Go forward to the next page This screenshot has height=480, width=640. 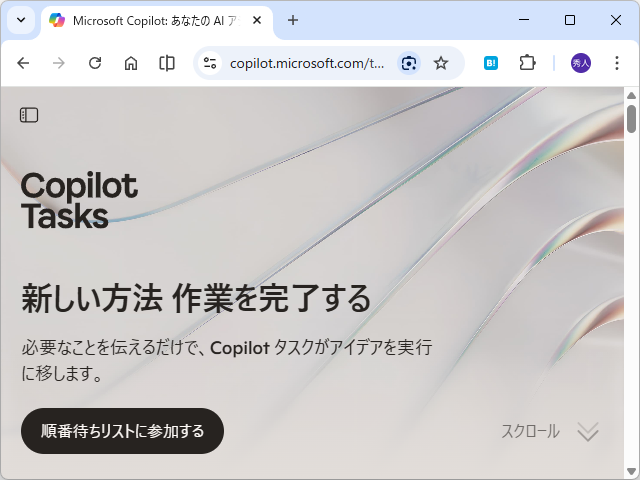coord(59,63)
